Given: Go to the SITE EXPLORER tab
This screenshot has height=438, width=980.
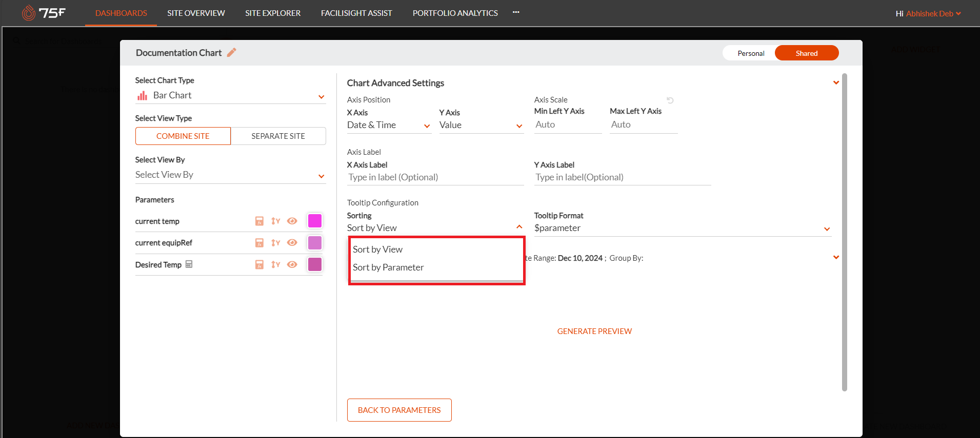Looking at the screenshot, I should click(x=273, y=13).
